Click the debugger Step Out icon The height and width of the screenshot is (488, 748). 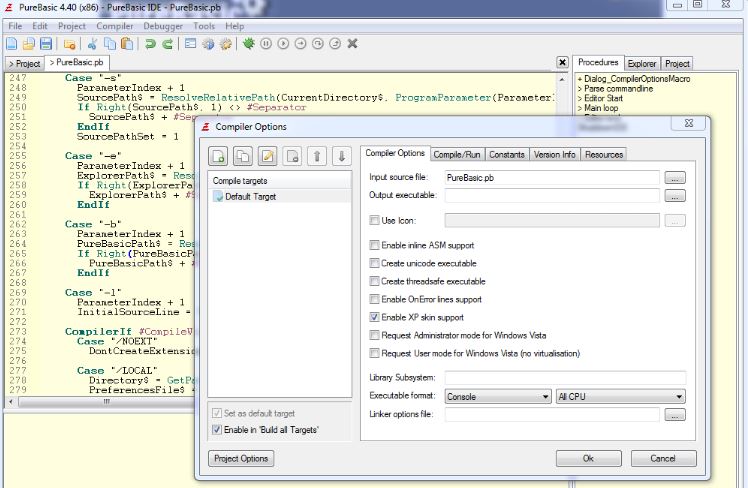pos(335,44)
